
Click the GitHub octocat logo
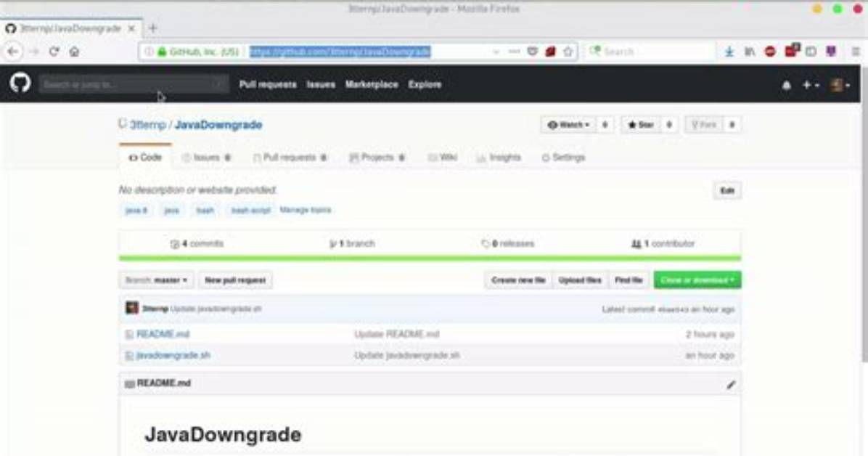[20, 84]
